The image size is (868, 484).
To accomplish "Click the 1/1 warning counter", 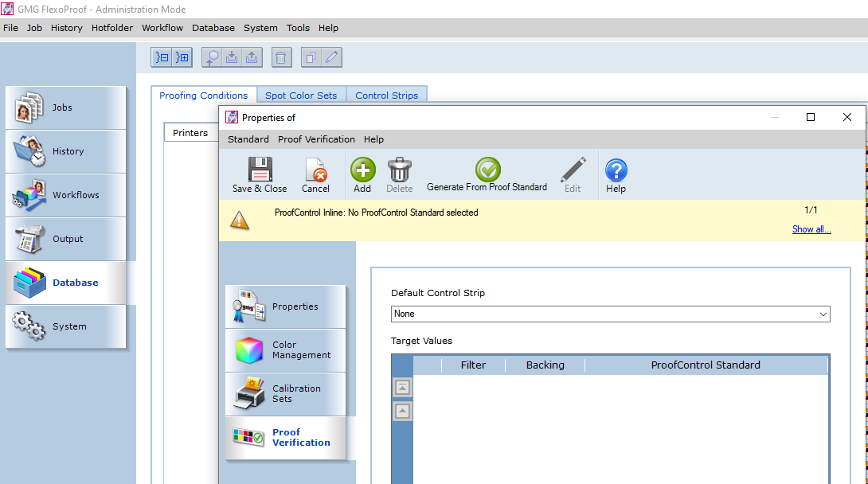I will (x=811, y=210).
